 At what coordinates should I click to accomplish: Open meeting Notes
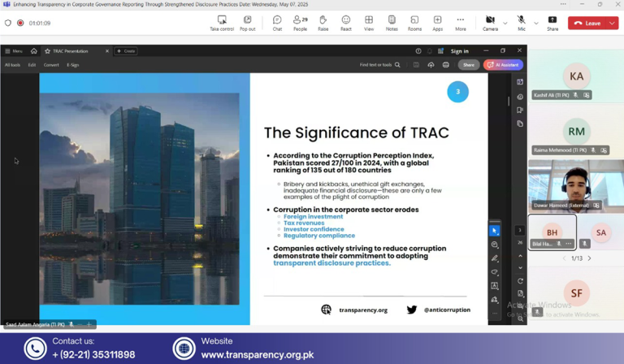392,23
